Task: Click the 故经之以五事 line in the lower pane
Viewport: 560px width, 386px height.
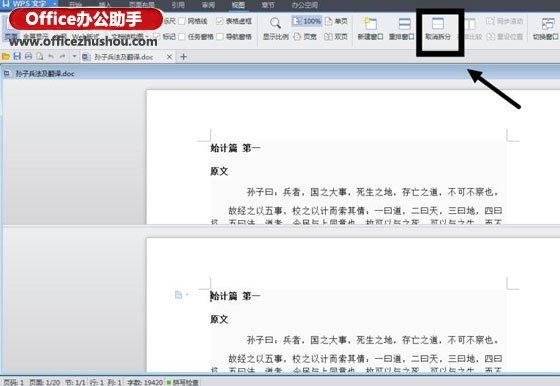Action: (x=365, y=359)
